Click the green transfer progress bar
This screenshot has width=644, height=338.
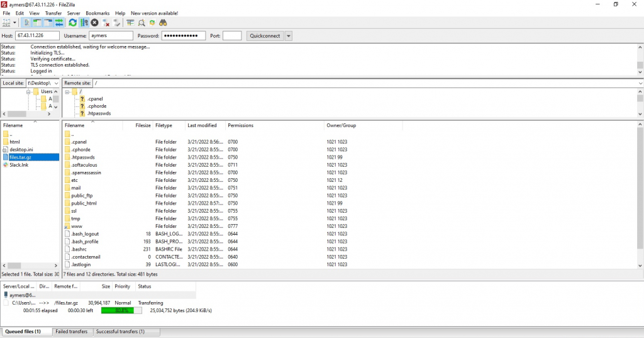pos(121,310)
